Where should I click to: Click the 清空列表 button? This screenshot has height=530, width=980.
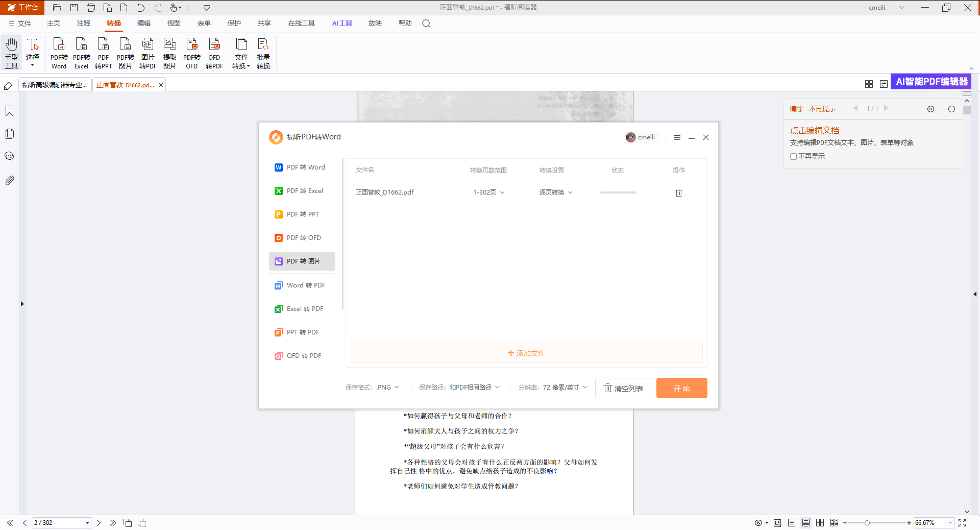click(x=623, y=388)
